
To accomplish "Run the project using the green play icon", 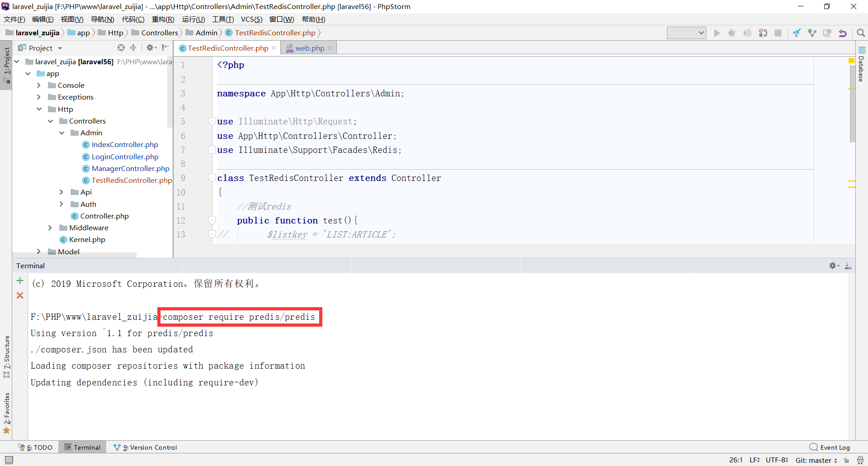I will pos(717,33).
